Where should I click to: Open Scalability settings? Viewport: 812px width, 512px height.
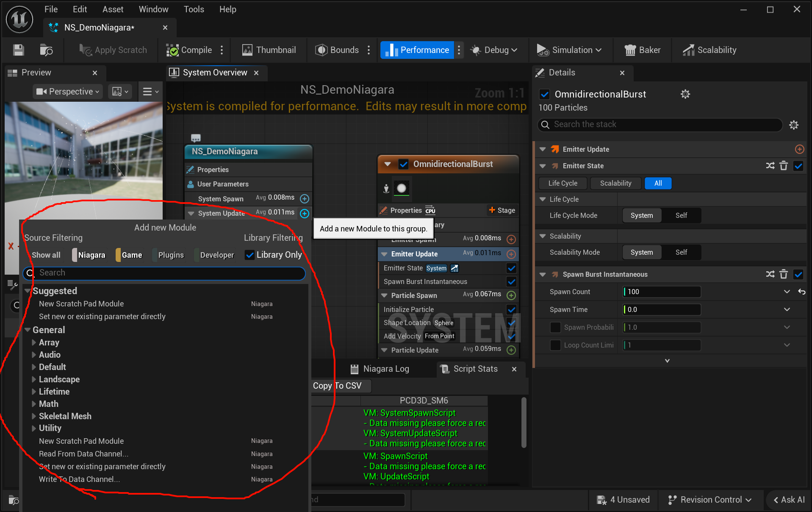click(x=709, y=50)
